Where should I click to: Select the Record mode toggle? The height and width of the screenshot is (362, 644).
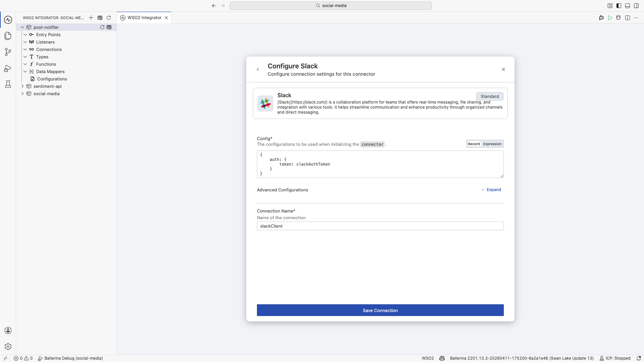point(474,144)
